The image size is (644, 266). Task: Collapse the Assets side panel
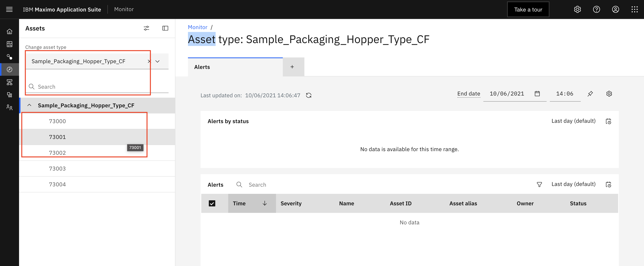tap(165, 28)
